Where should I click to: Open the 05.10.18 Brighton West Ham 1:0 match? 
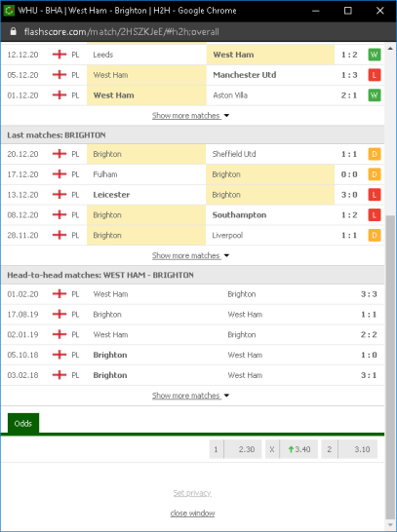click(192, 355)
